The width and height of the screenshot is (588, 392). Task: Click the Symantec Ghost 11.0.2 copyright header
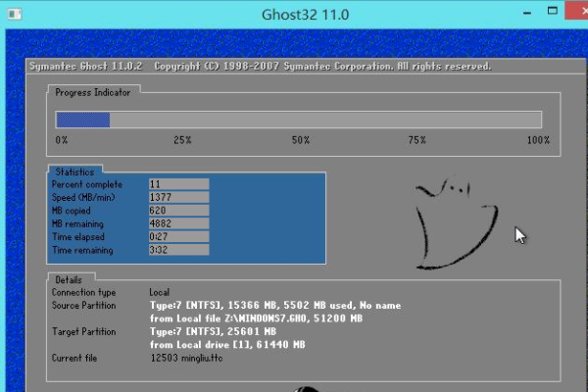pos(261,67)
